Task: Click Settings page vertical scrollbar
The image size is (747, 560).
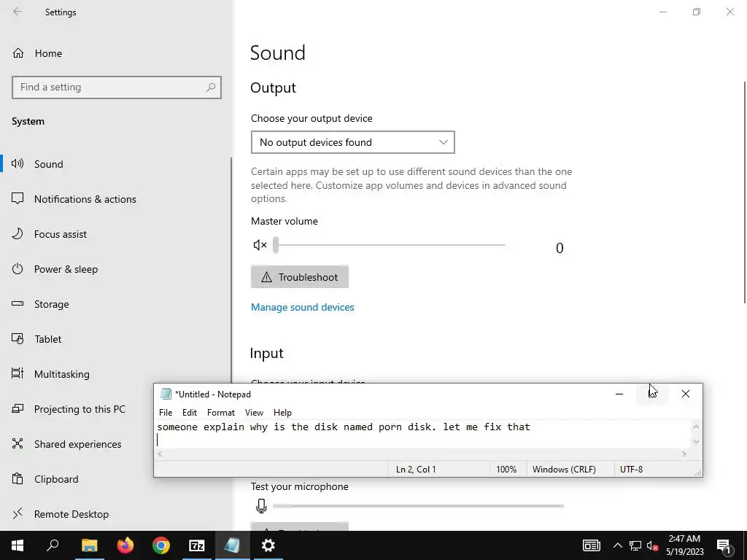Action: tap(744, 192)
